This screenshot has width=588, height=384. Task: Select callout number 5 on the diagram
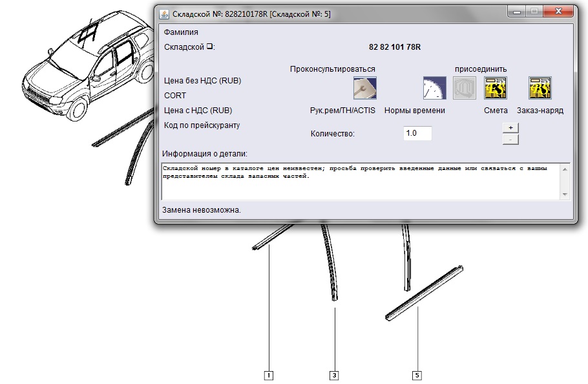click(417, 375)
